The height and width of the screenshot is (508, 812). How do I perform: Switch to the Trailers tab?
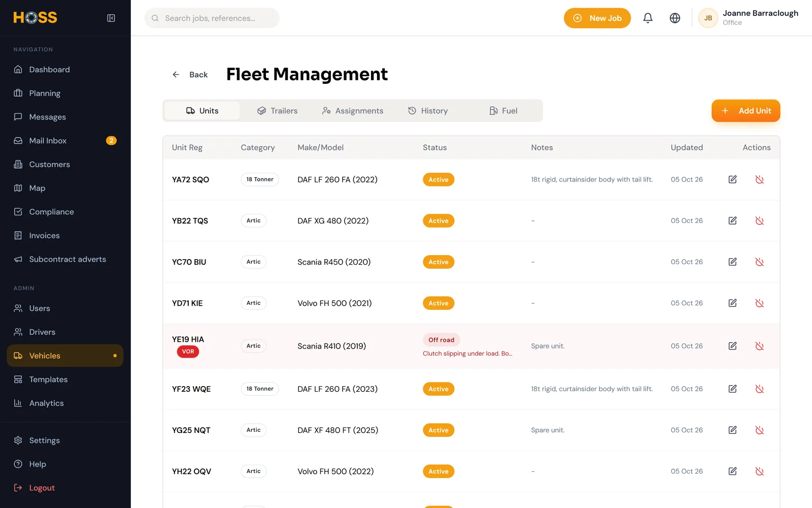tap(277, 111)
